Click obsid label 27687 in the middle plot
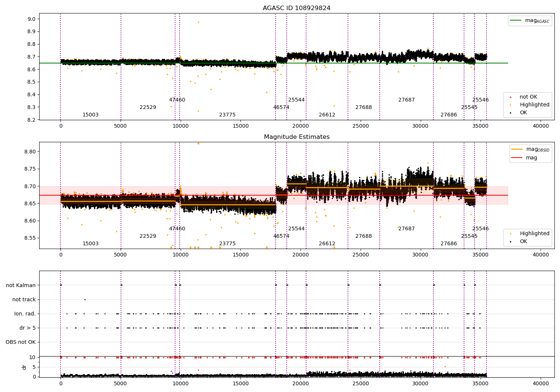This screenshot has width=560, height=392. tap(407, 229)
